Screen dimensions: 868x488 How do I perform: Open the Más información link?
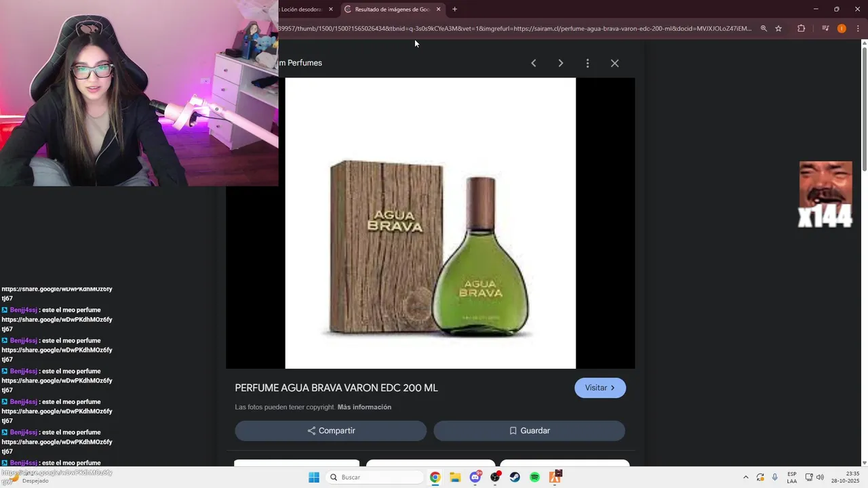[364, 407]
